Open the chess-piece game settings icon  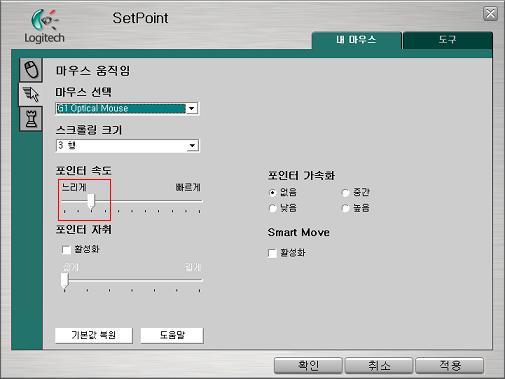[x=31, y=119]
